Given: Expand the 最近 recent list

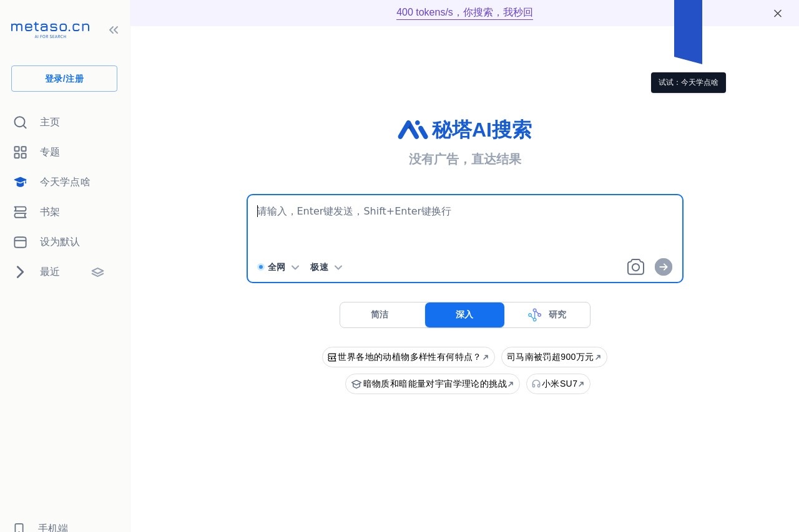Looking at the screenshot, I should click(x=20, y=272).
